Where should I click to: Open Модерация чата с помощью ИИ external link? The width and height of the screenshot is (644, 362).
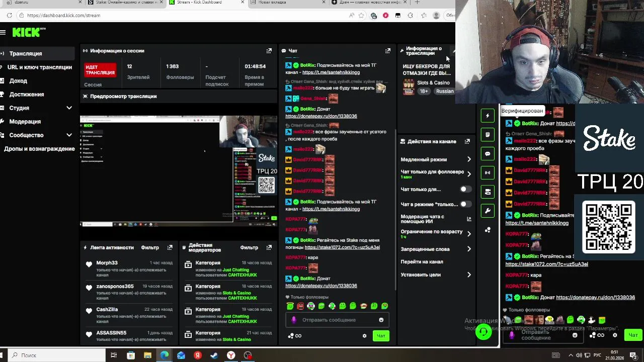coord(469,219)
